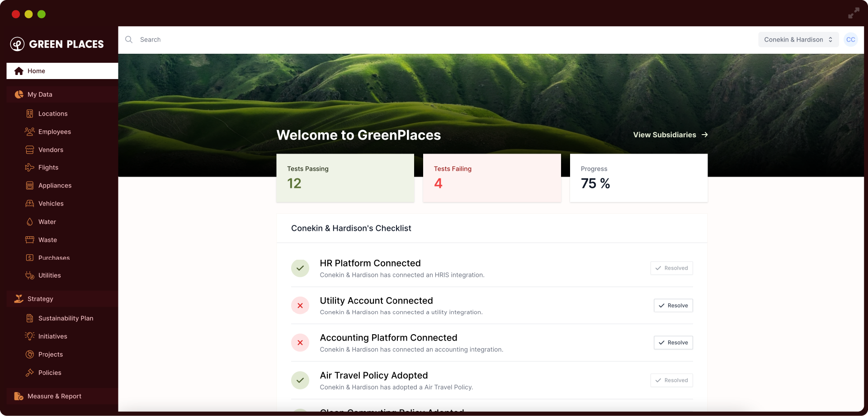
Task: Click the Strategy plant-in-hand icon
Action: (19, 299)
